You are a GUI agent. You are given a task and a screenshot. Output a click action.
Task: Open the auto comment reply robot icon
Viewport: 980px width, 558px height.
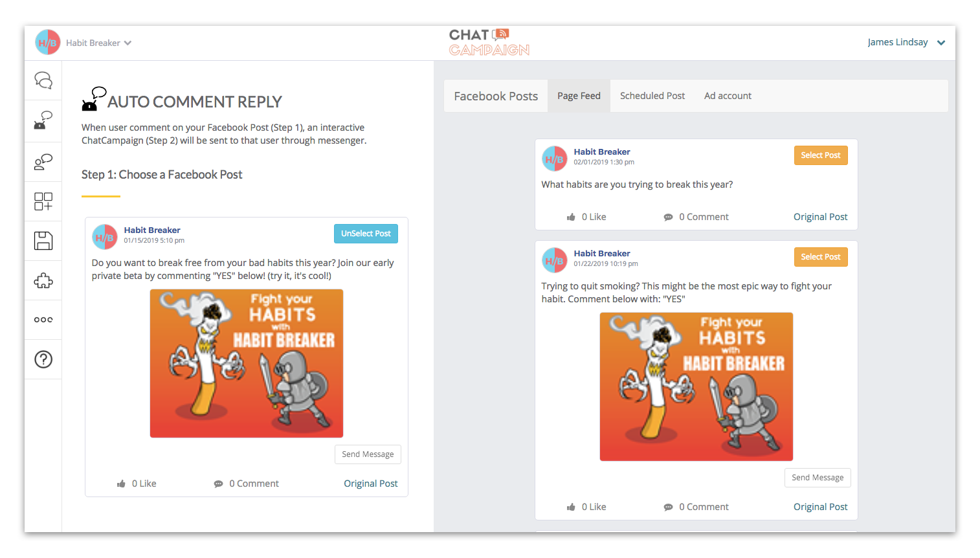[43, 120]
